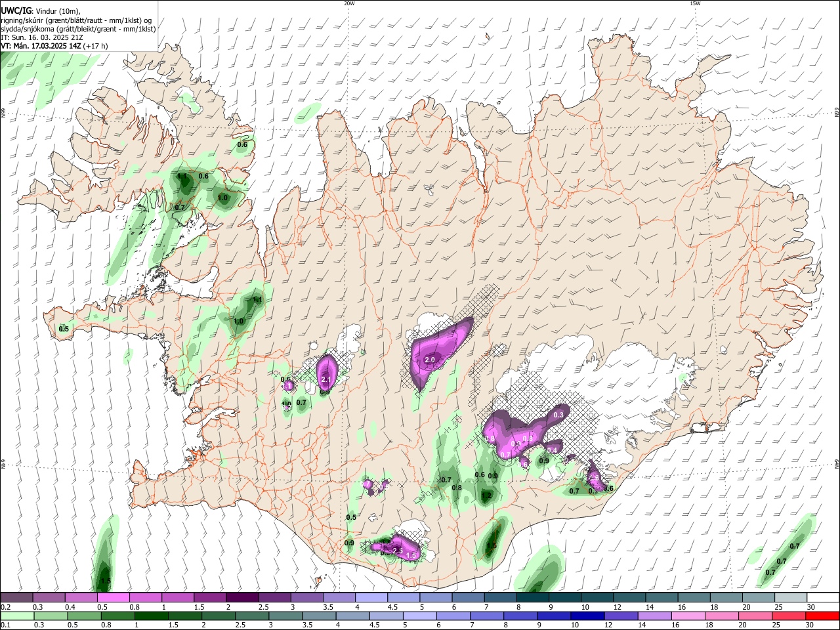This screenshot has width=840, height=630.
Task: Click the '0.5' value on the western peninsula tip
Action: point(64,329)
